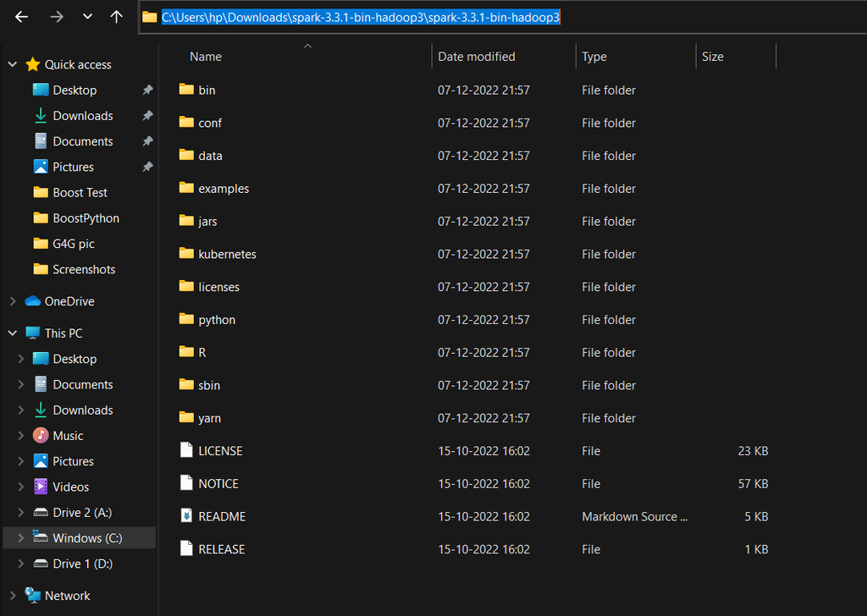Viewport: 867px width, 616px height.
Task: Expand Windows (C:) drive node
Action: coord(21,538)
